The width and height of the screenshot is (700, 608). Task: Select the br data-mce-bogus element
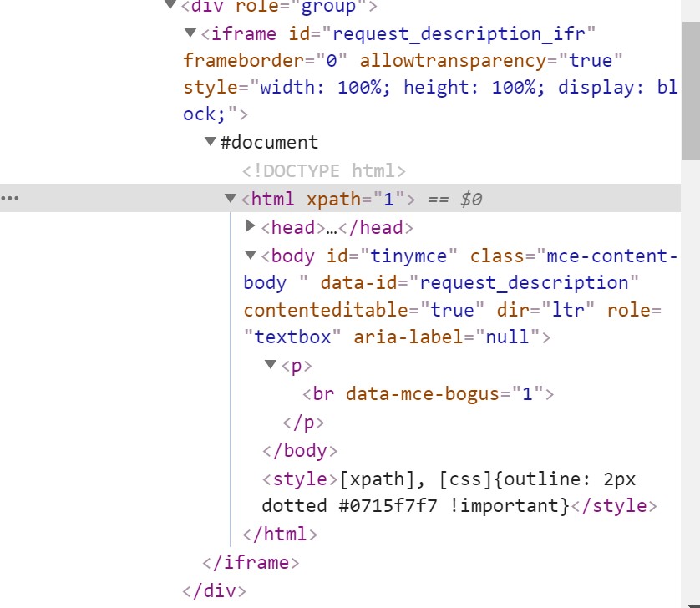tap(429, 393)
